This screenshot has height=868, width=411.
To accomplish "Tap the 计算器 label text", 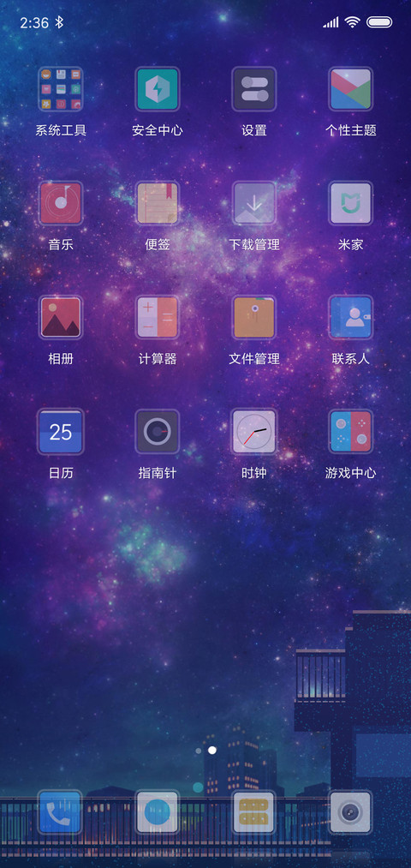I will [x=158, y=359].
